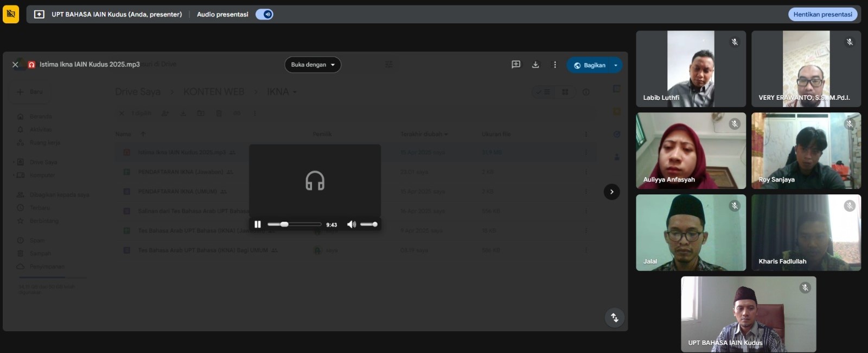Click the download icon in Drive selection toolbar
The width and height of the screenshot is (868, 353).
point(183,114)
